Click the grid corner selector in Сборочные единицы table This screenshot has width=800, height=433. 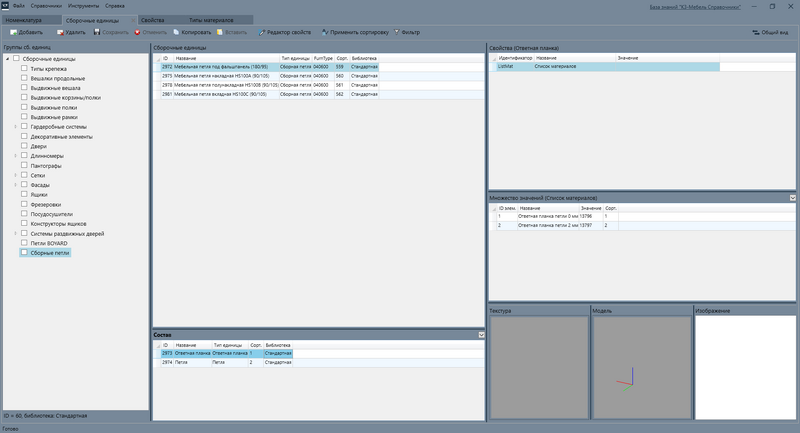[x=157, y=59]
